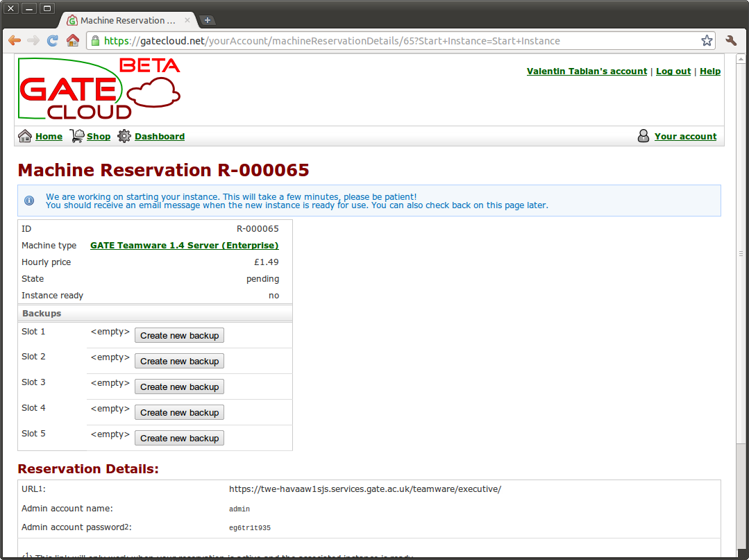
Task: Click the green padlock security icon
Action: coord(95,41)
